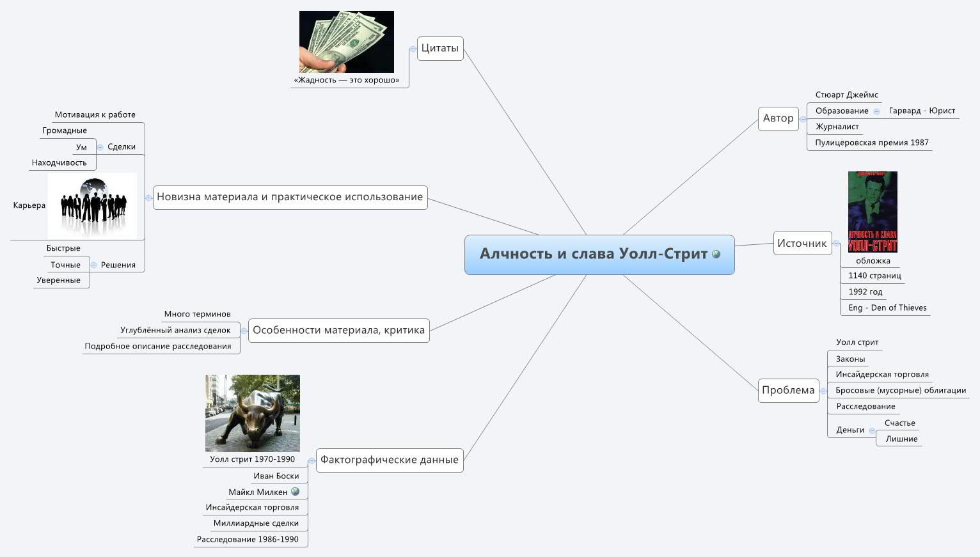Collapse the Особенности материала, критика branch
The image size is (980, 557).
pos(244,331)
